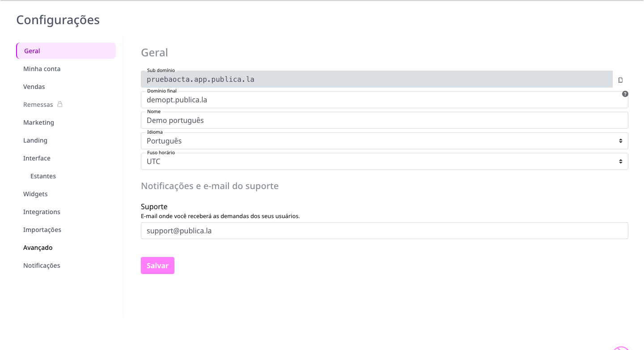The width and height of the screenshot is (644, 350).
Task: Open the Interface section
Action: tap(37, 158)
